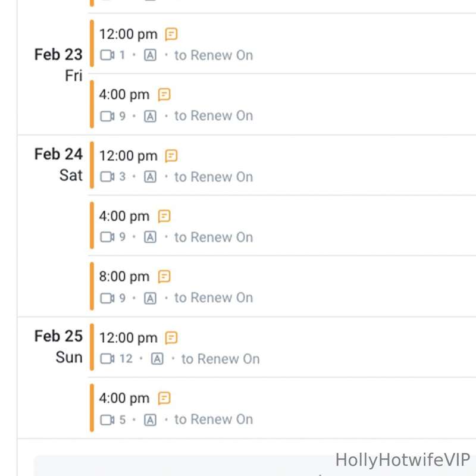Open note icon on Feb 24 8:00 pm
476x476 pixels.
(x=164, y=277)
